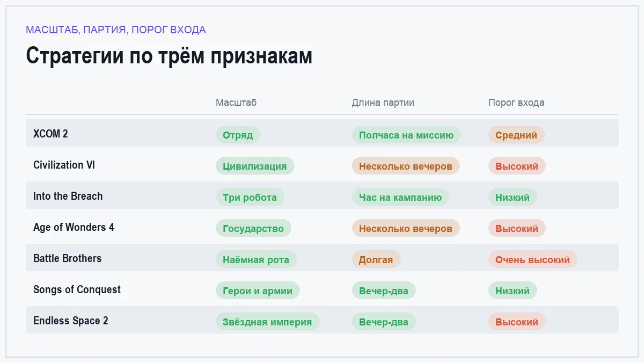
Task: Click the "Battle Brothers" row name
Action: point(67,258)
